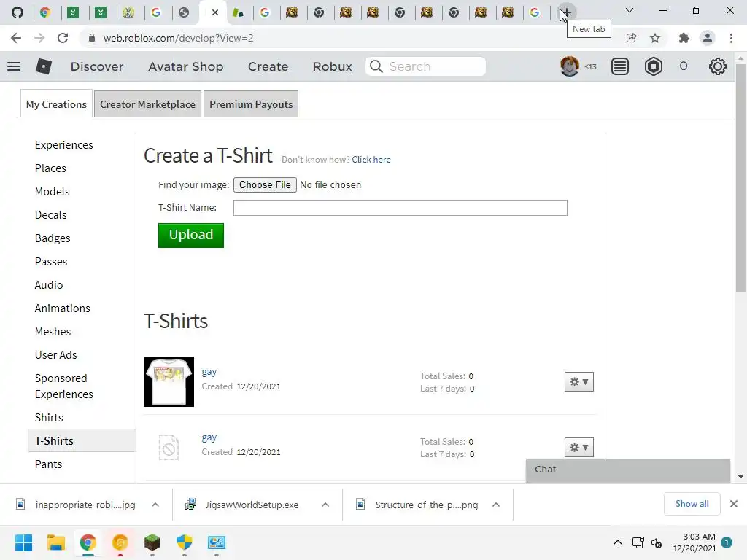The width and height of the screenshot is (747, 560).
Task: Go forward in the browser
Action: (x=39, y=38)
